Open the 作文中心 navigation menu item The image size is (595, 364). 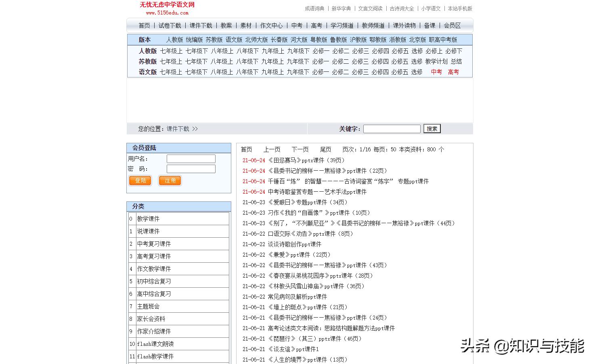click(271, 25)
